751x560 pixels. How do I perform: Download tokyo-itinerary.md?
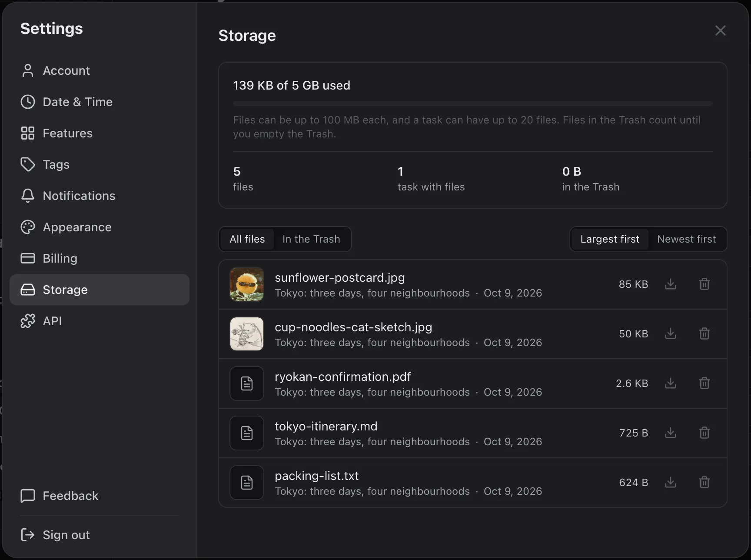[671, 433]
